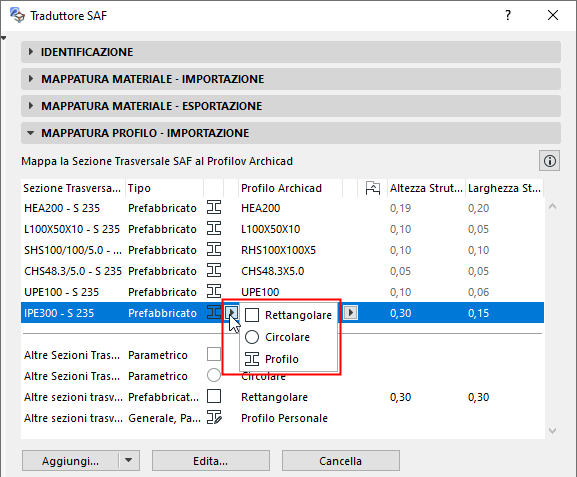
Task: Click the profile icon in CHS48.3/5.0 row
Action: coord(214,271)
